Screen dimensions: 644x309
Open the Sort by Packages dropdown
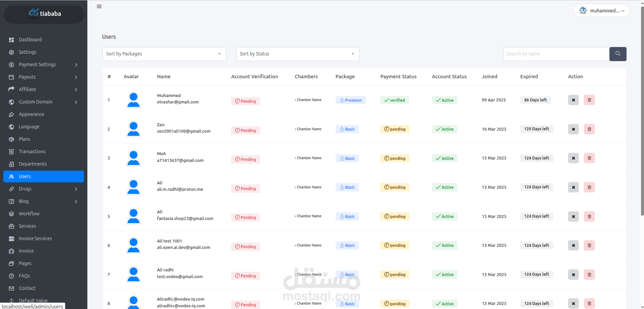tap(164, 54)
